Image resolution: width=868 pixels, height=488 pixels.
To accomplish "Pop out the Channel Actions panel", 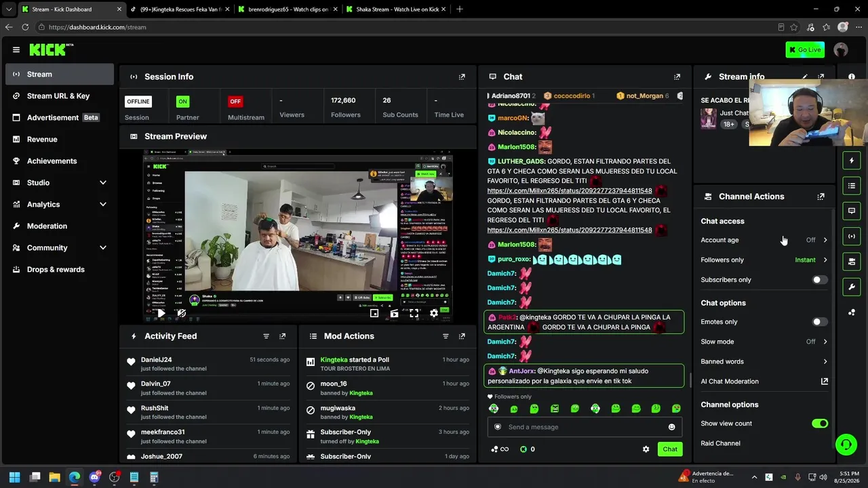I will pos(821,197).
